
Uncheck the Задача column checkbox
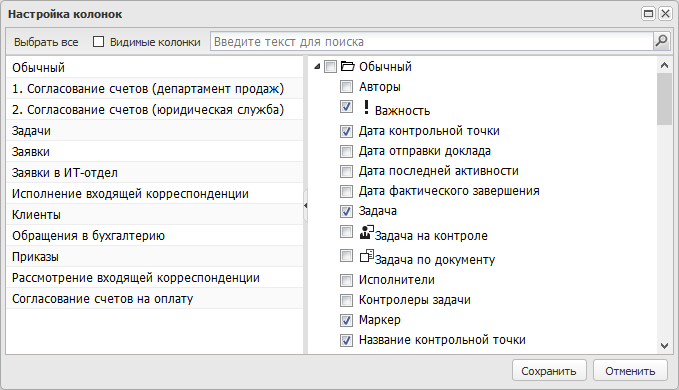click(346, 211)
